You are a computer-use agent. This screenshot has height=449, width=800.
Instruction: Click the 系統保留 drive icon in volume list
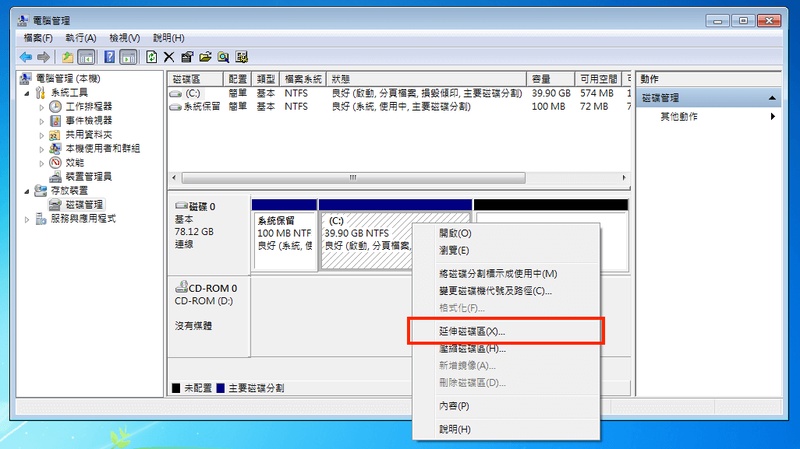tap(176, 107)
